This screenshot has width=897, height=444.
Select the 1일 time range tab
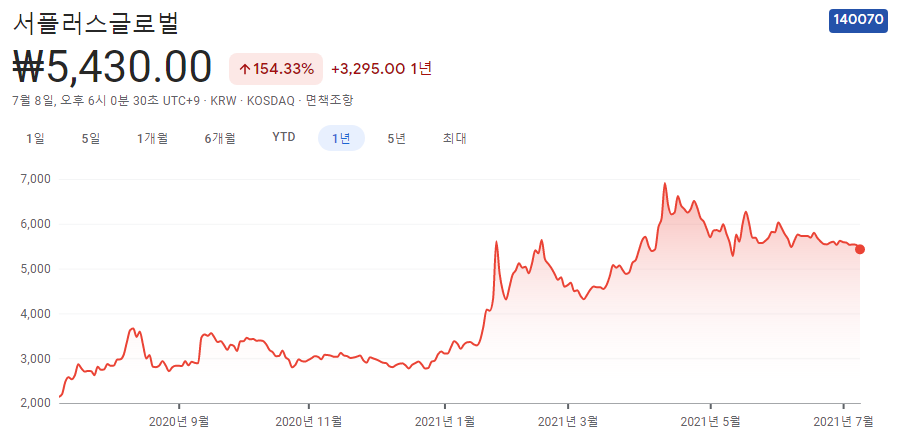(x=35, y=138)
